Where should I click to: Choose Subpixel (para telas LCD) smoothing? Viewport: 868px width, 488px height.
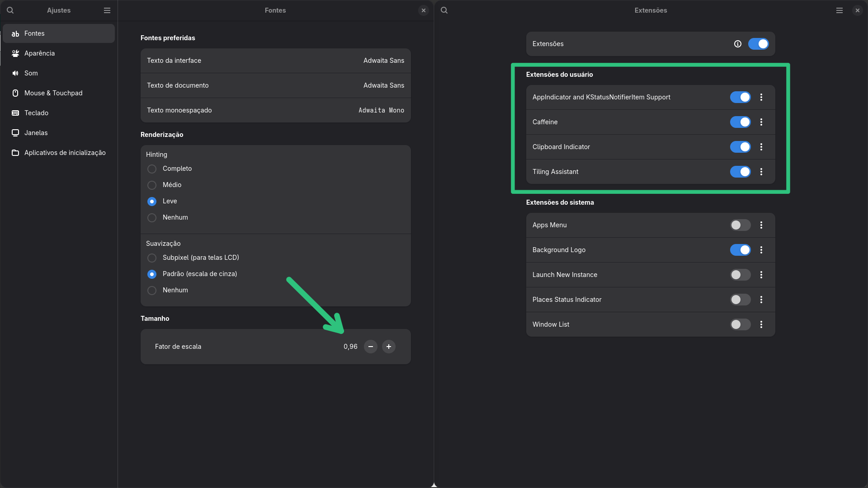click(152, 258)
